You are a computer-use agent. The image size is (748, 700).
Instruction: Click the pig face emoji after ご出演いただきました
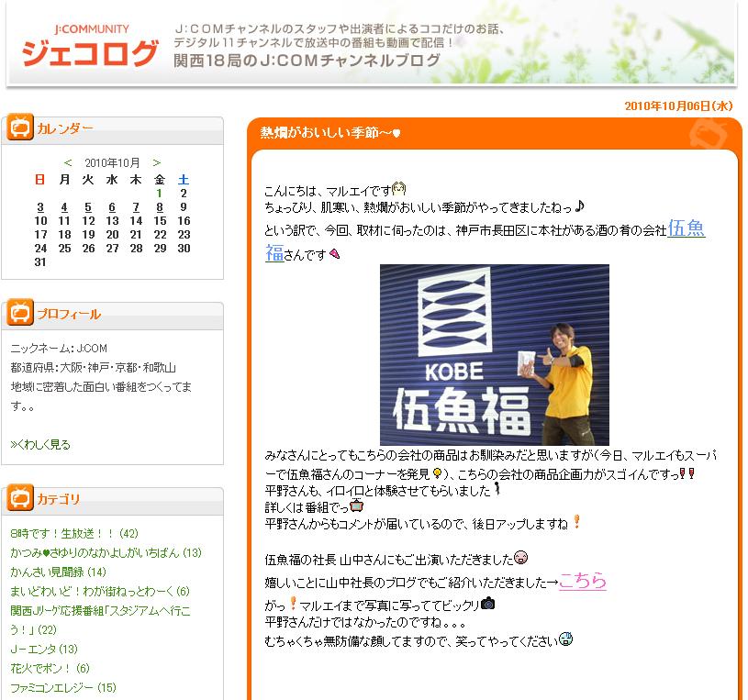[x=520, y=557]
